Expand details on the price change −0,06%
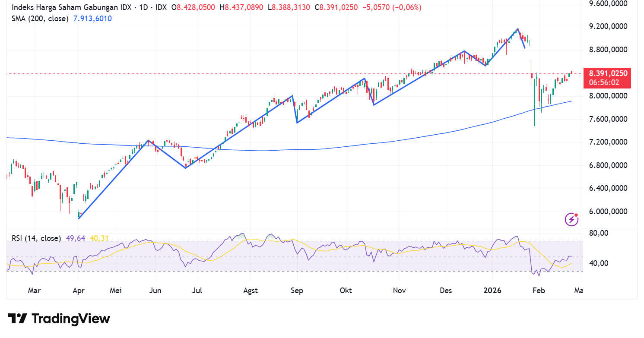The width and height of the screenshot is (644, 338). pos(406,7)
